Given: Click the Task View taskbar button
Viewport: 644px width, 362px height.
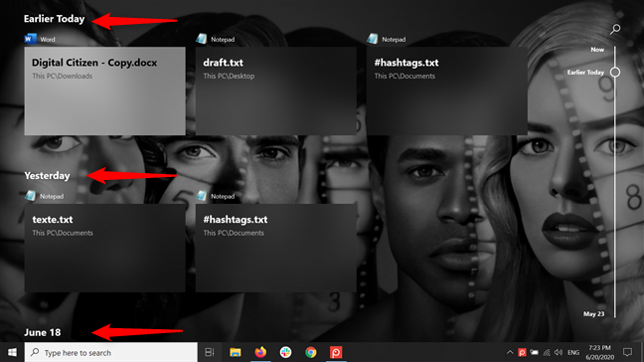Looking at the screenshot, I should [x=210, y=352].
